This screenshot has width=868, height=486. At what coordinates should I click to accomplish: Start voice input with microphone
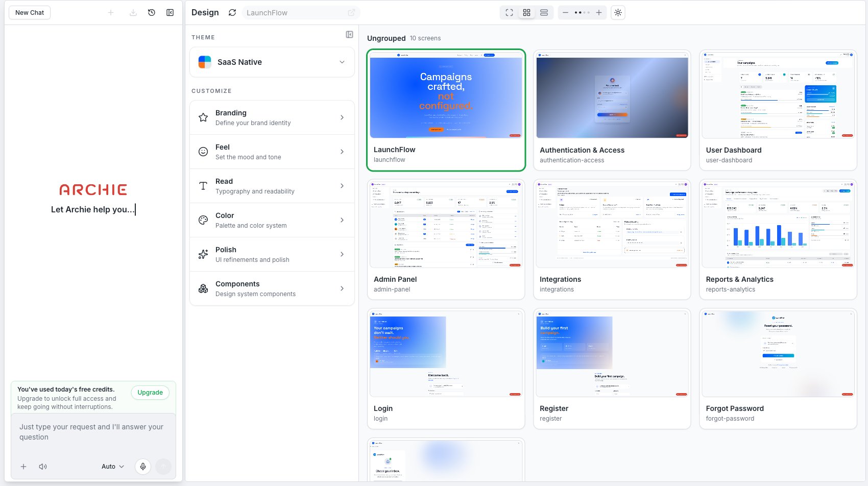click(143, 467)
